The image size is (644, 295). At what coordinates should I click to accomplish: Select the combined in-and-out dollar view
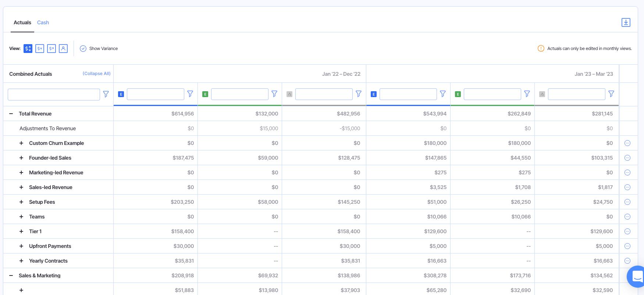[x=28, y=49]
